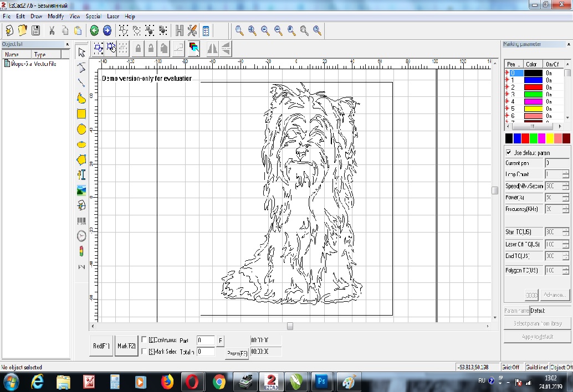Screen dimensions: 573x392
Task: Toggle the Mark Selected checkbox
Action: click(145, 352)
